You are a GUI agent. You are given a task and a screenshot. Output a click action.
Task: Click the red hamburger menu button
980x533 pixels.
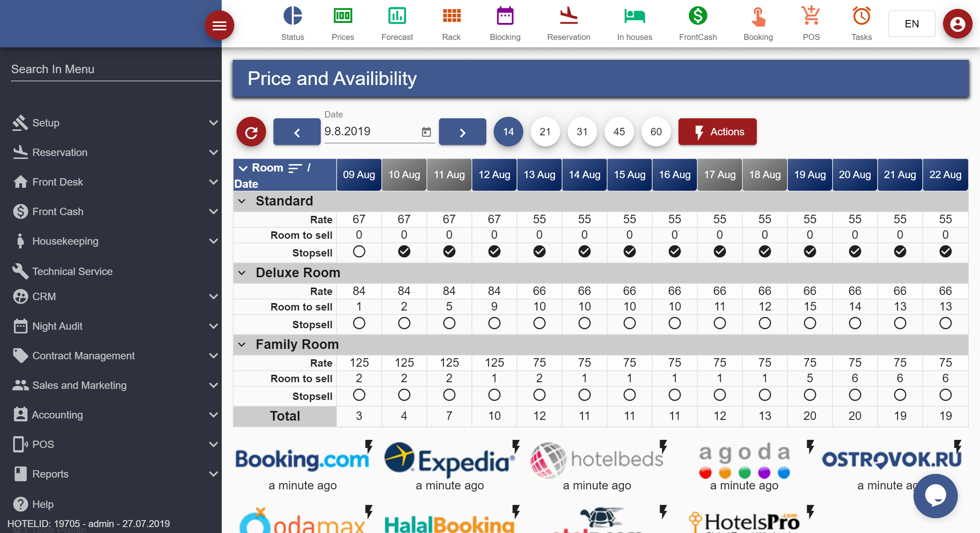point(219,26)
